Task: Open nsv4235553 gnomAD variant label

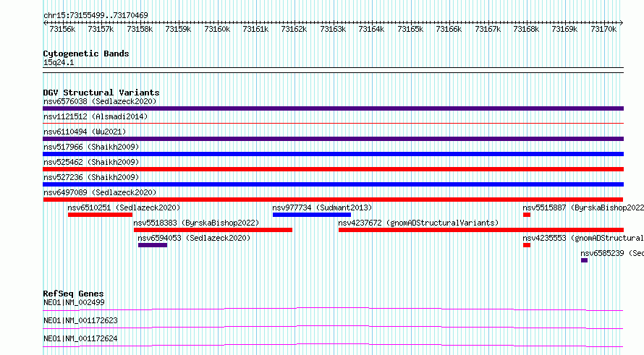Action: click(x=583, y=238)
